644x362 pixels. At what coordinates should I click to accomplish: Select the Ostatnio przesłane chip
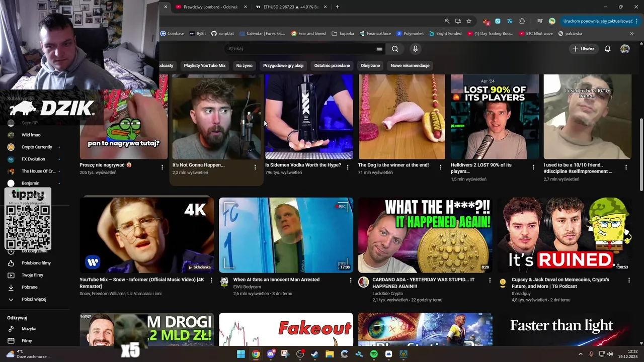coord(332,65)
